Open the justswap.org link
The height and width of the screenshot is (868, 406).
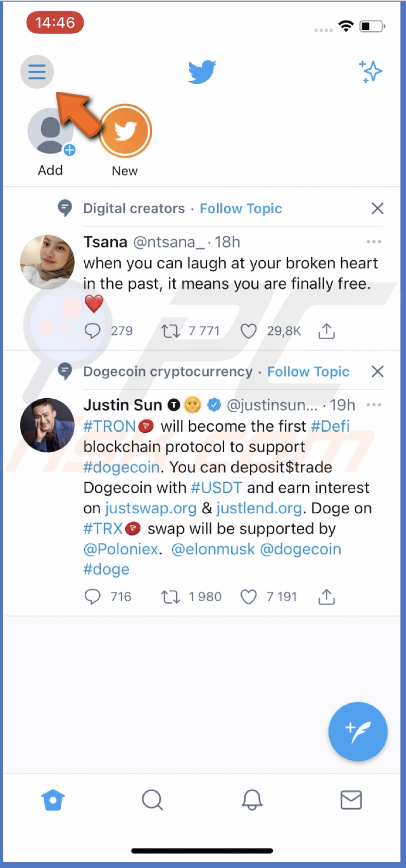click(150, 508)
